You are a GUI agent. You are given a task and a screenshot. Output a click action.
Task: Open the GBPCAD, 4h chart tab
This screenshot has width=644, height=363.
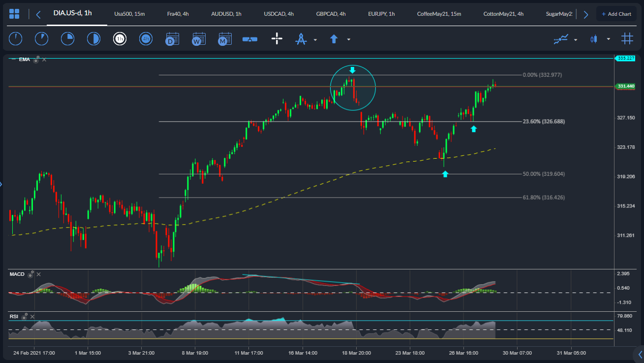331,14
